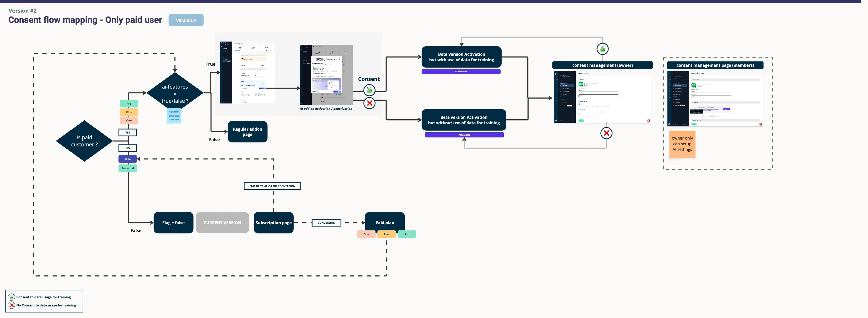Click the Version A badge

[x=186, y=20]
